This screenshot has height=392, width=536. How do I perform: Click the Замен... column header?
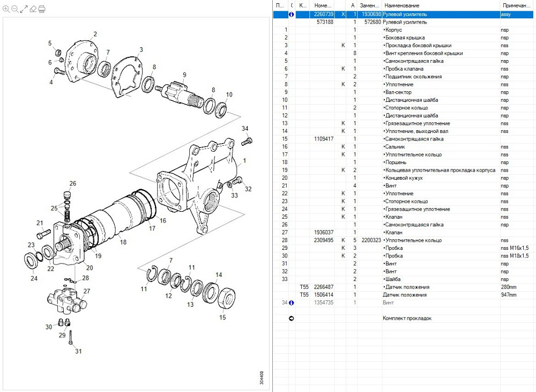[370, 5]
